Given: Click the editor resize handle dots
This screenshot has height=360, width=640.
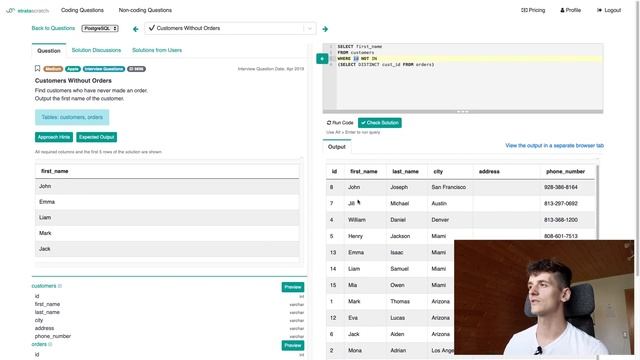Looking at the screenshot, I should click(463, 111).
